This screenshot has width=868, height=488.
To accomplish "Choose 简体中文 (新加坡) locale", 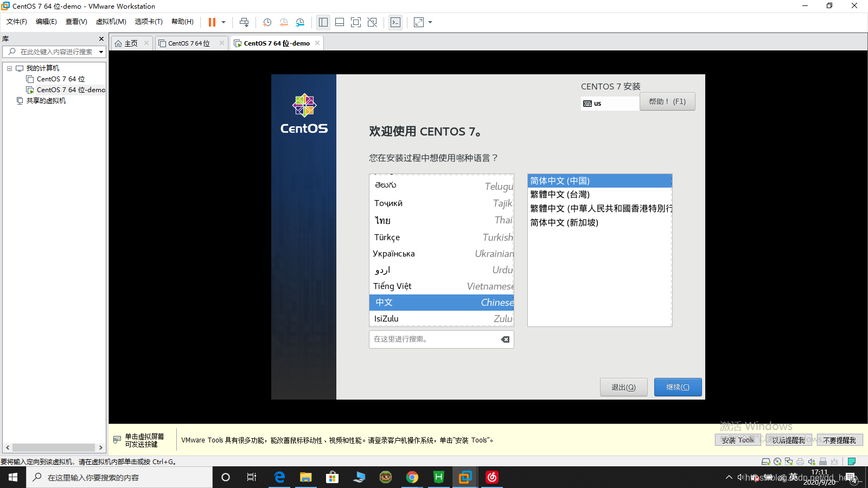I will pos(599,223).
